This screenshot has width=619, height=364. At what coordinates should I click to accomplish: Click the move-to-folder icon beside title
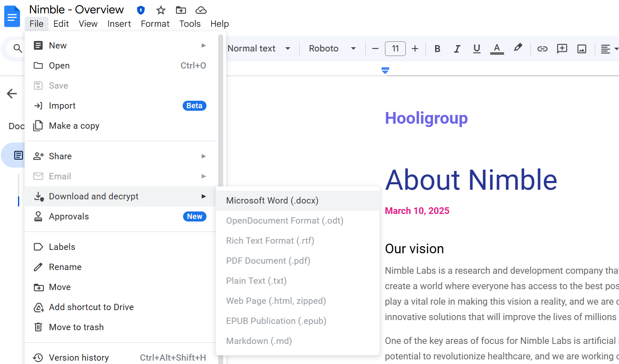pyautogui.click(x=181, y=10)
